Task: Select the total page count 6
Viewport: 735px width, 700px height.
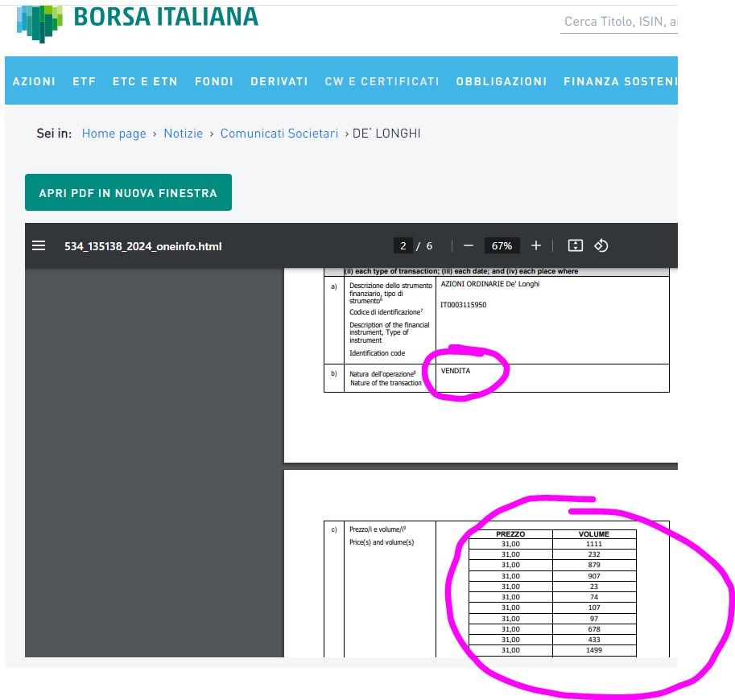Action: click(429, 246)
